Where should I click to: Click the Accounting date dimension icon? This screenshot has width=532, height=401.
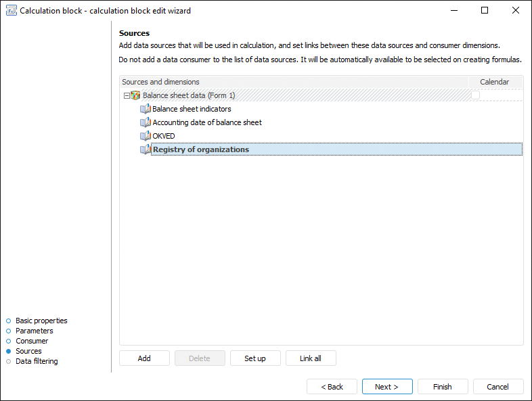coord(145,122)
